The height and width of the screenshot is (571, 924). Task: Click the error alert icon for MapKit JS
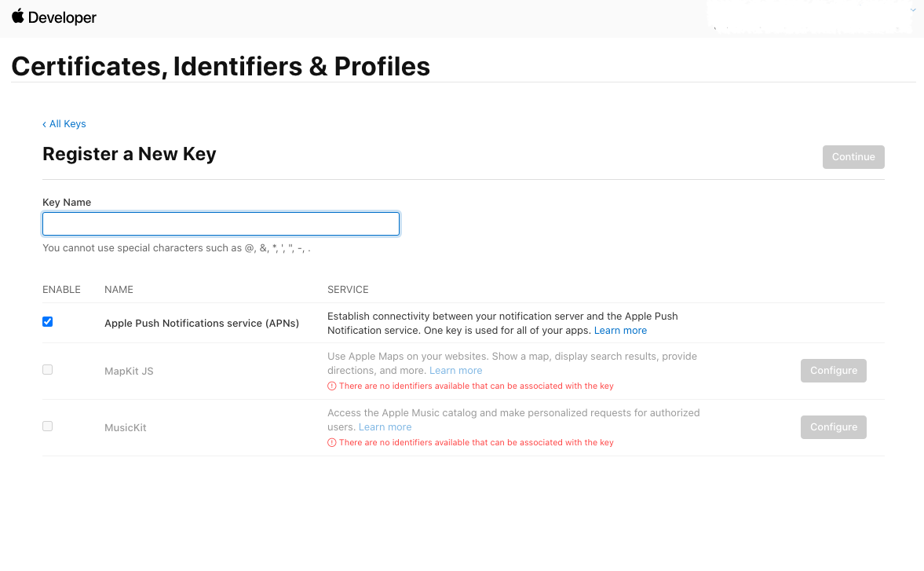pos(331,386)
